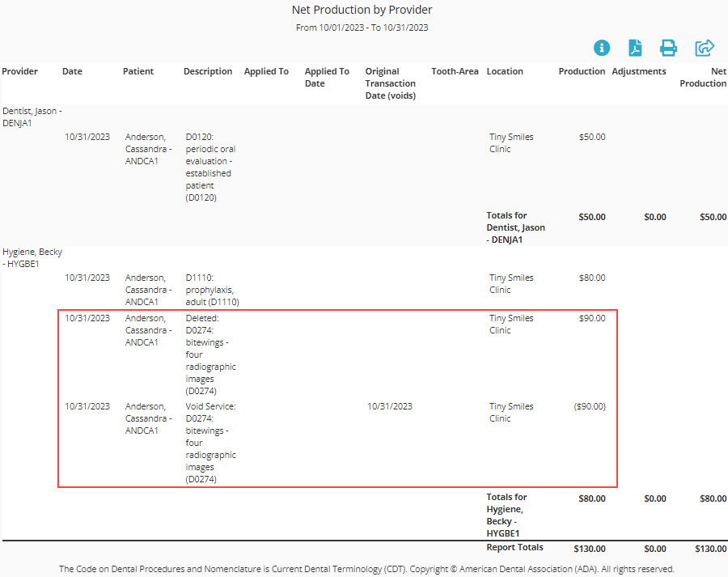Screen dimensions: 728x577
Task: Click the D0120 periodic oral evaluation description
Action: [x=210, y=168]
